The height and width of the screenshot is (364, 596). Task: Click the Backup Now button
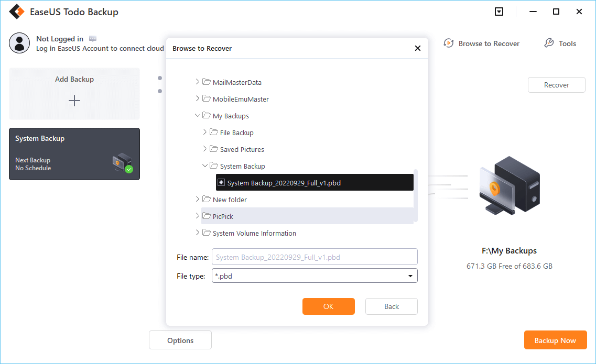point(555,340)
